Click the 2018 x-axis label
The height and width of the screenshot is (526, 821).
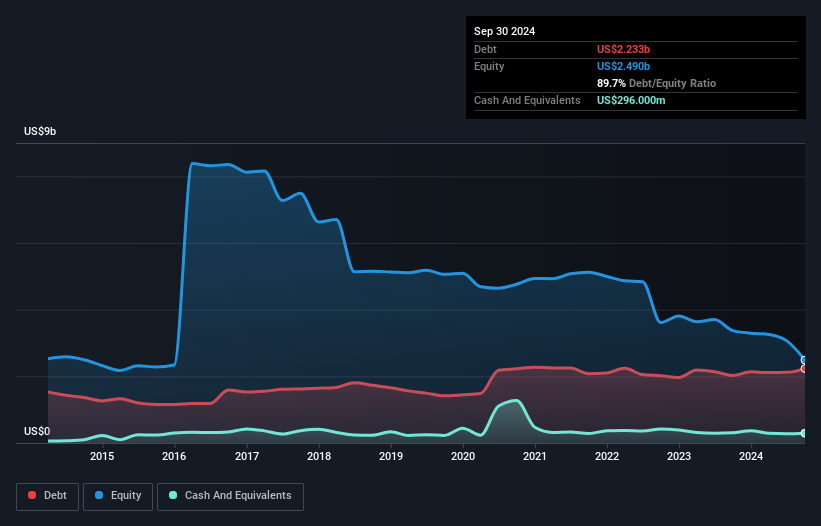click(x=319, y=456)
